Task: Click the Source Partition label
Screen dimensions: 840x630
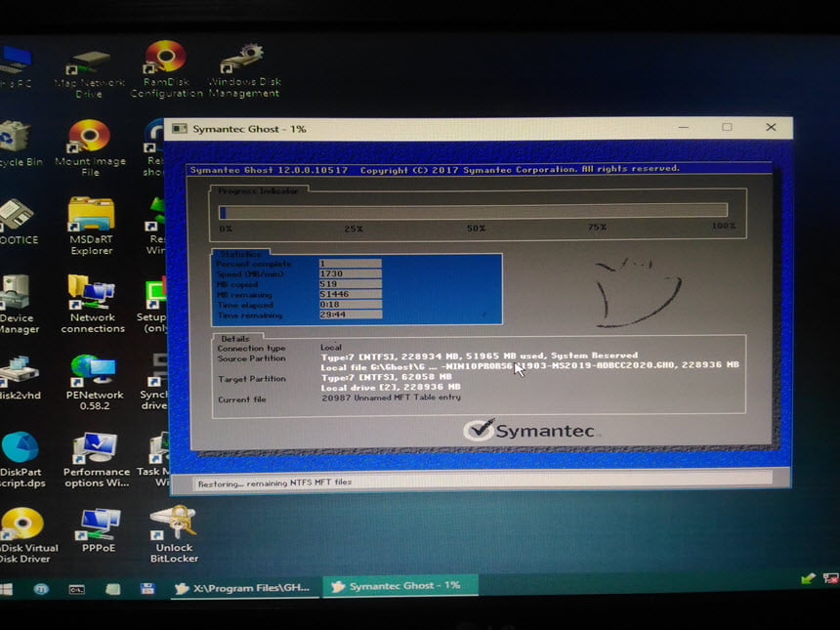Action: [251, 358]
